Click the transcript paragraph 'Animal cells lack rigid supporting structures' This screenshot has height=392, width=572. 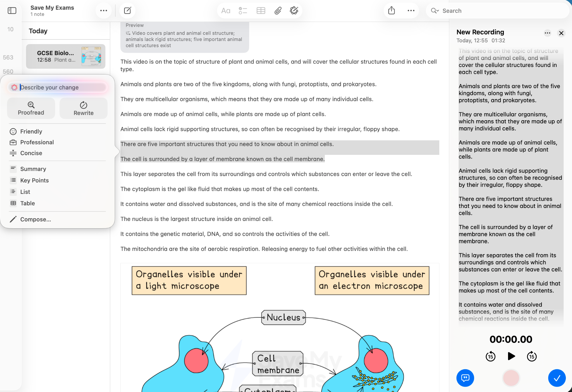510,178
